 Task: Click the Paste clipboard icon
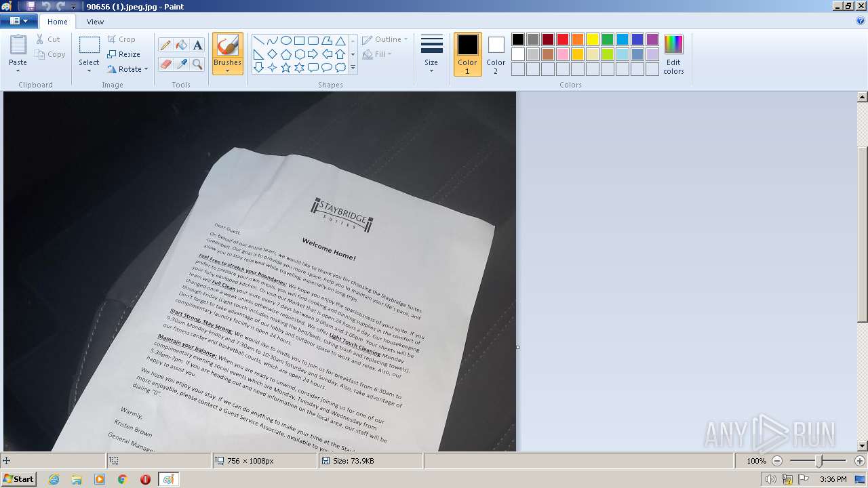tap(18, 45)
